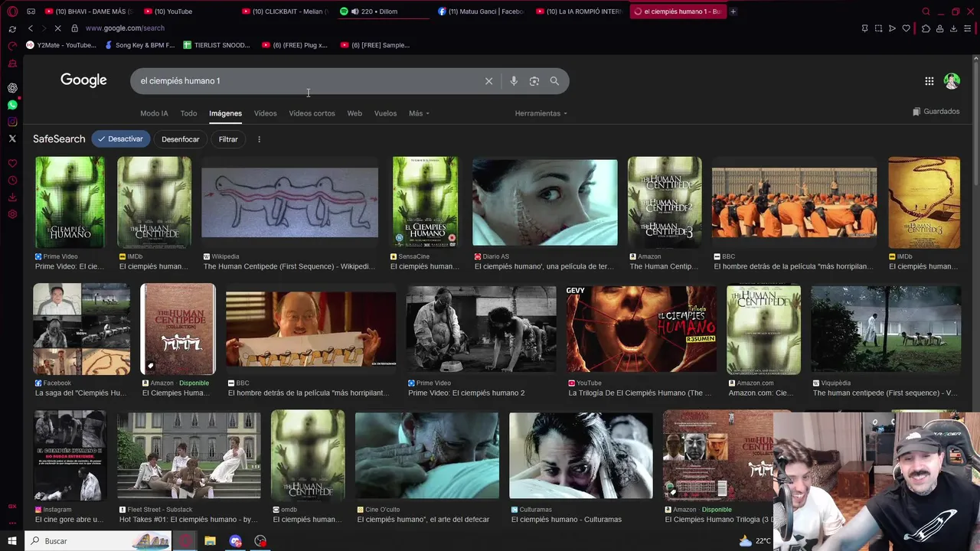This screenshot has height=551, width=980.
Task: Open the weather 22°C taskbar widget
Action: (x=755, y=541)
